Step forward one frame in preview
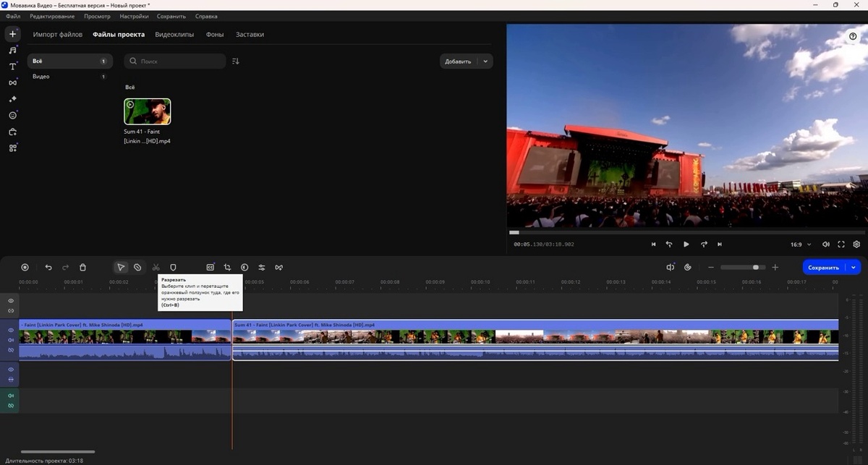The image size is (868, 465). pyautogui.click(x=704, y=244)
